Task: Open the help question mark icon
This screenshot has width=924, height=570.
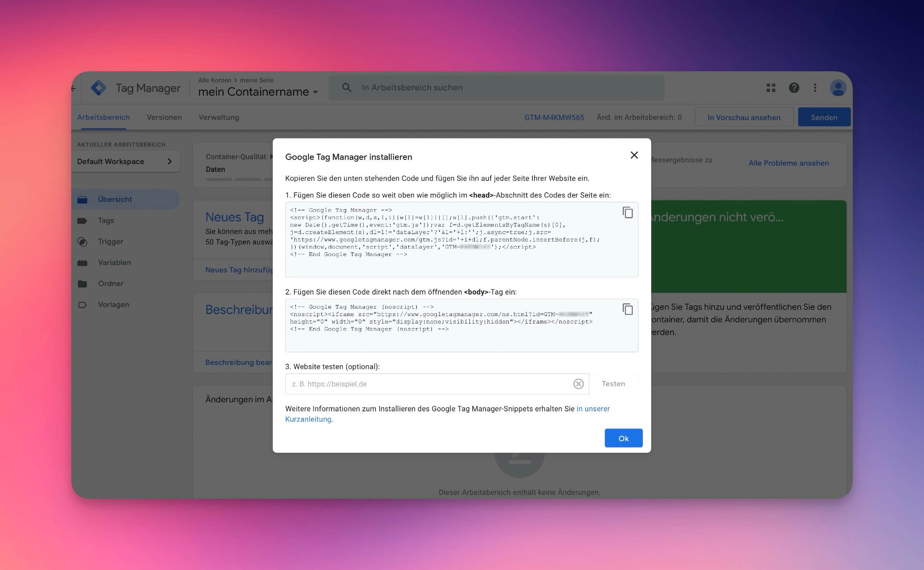Action: (x=794, y=88)
